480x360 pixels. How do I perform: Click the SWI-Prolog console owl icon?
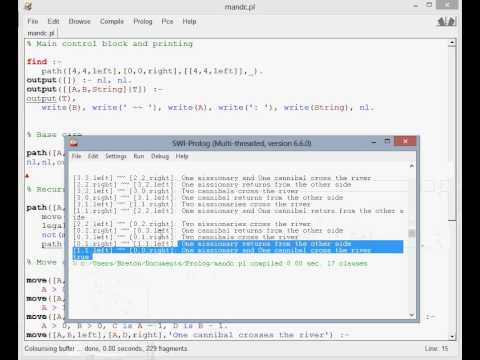click(74, 143)
